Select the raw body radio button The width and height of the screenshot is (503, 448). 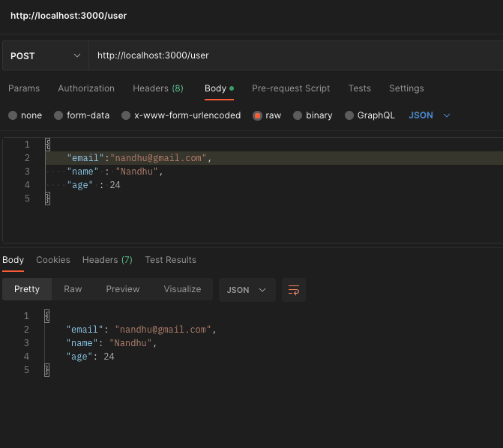coord(257,115)
